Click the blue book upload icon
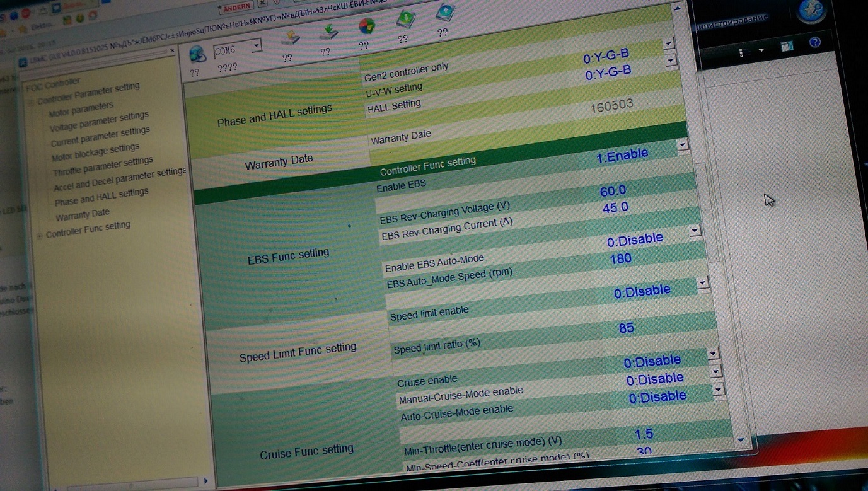868x491 pixels. (x=446, y=13)
